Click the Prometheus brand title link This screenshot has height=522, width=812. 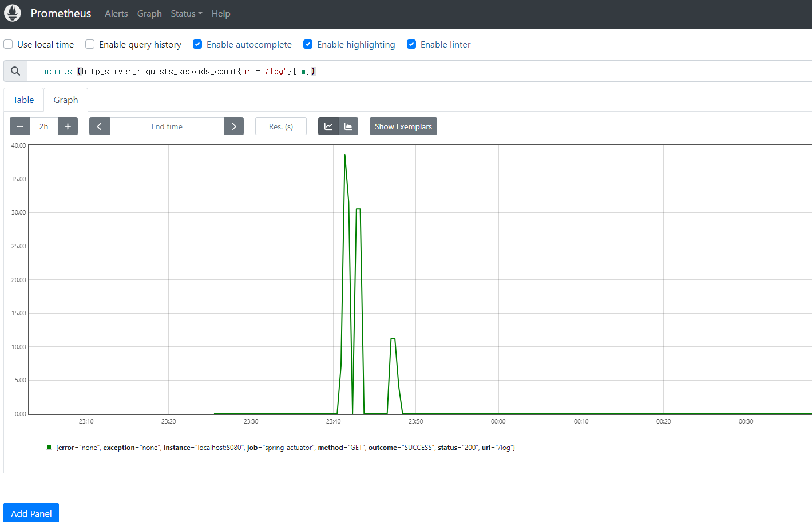click(61, 13)
